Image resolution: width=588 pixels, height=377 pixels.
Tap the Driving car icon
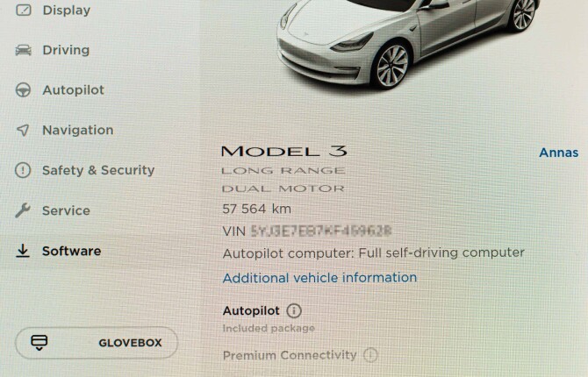coord(23,50)
